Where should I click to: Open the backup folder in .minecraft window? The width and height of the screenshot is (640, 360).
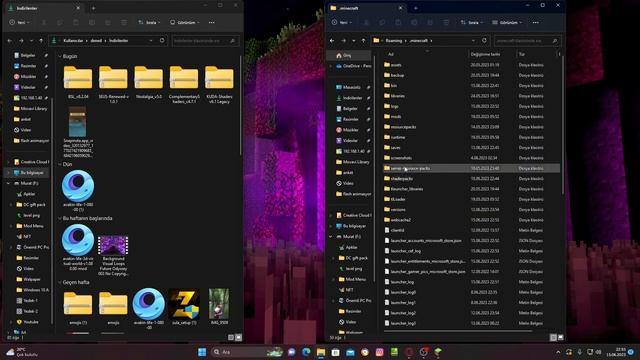pyautogui.click(x=397, y=75)
